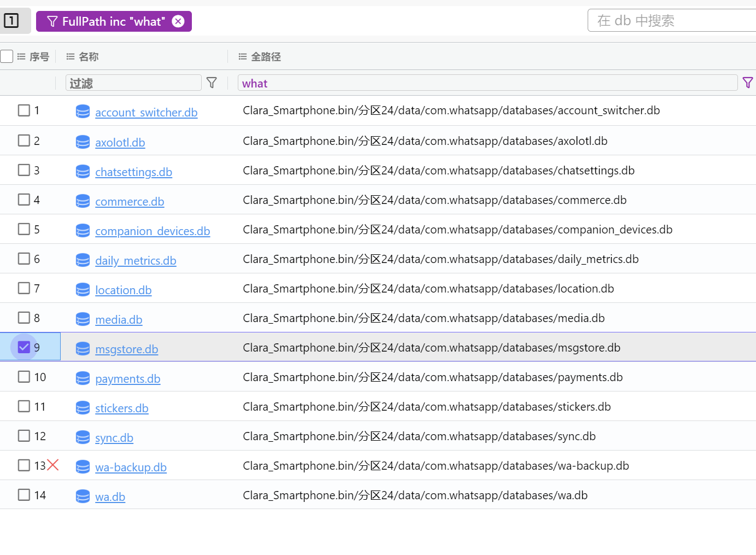Screen dimensions: 756x555
Task: Check the box for row 1
Action: 24,110
